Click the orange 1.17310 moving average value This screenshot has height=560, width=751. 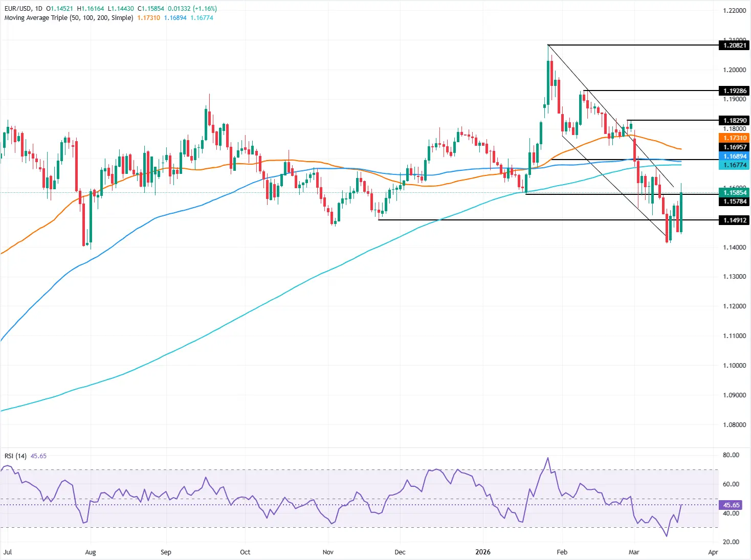(x=147, y=17)
